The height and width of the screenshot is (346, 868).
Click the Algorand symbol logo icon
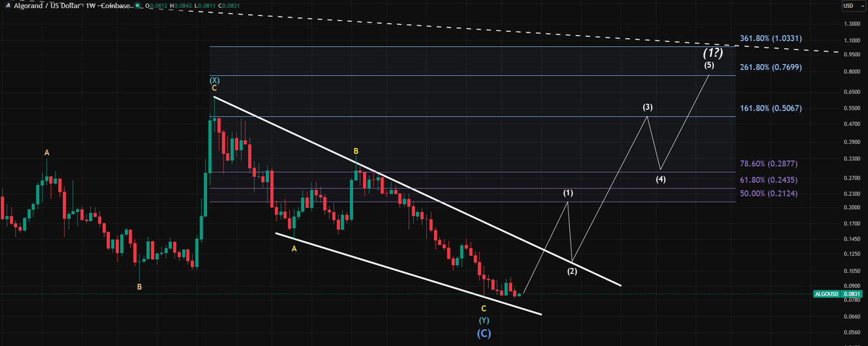click(7, 6)
